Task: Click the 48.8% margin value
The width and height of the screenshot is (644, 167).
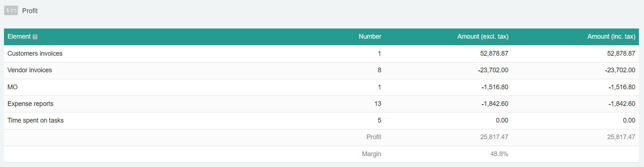Action: 499,154
